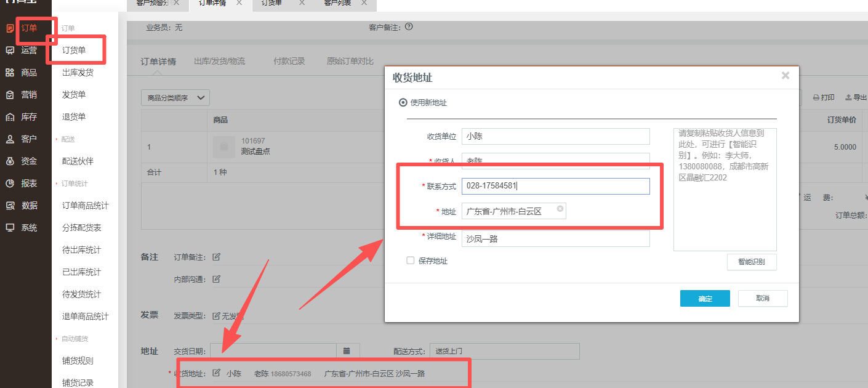Close the 客户列表 tab
Image resolution: width=868 pixels, height=388 pixels.
[364, 3]
